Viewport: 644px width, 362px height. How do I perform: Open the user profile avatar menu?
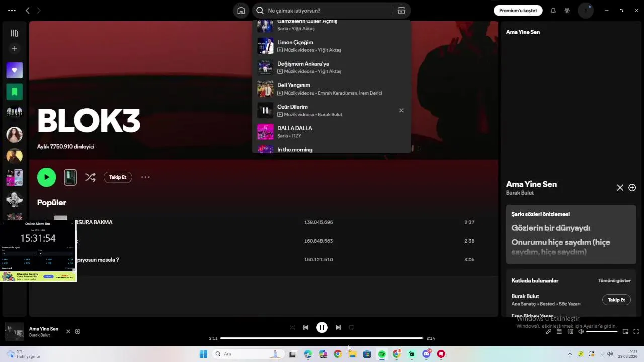pos(586,11)
